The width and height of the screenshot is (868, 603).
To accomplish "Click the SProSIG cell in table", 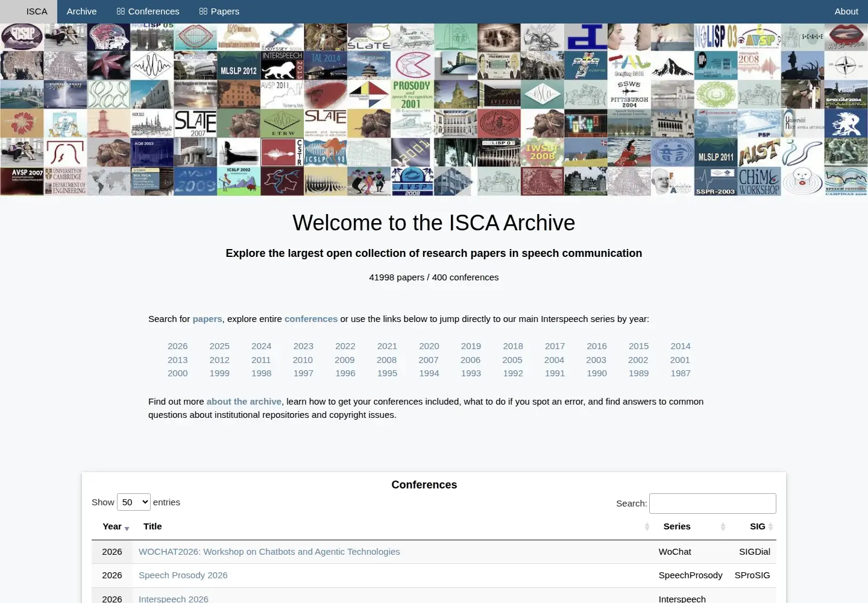I will [x=752, y=575].
